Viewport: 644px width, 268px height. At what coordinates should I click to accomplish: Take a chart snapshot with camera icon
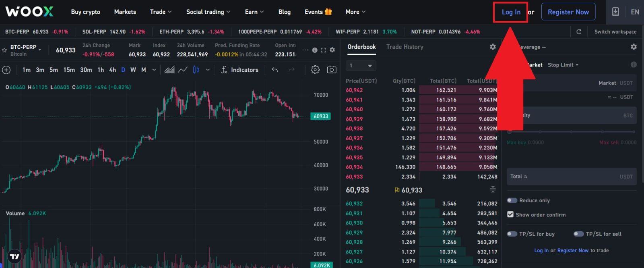tap(331, 70)
